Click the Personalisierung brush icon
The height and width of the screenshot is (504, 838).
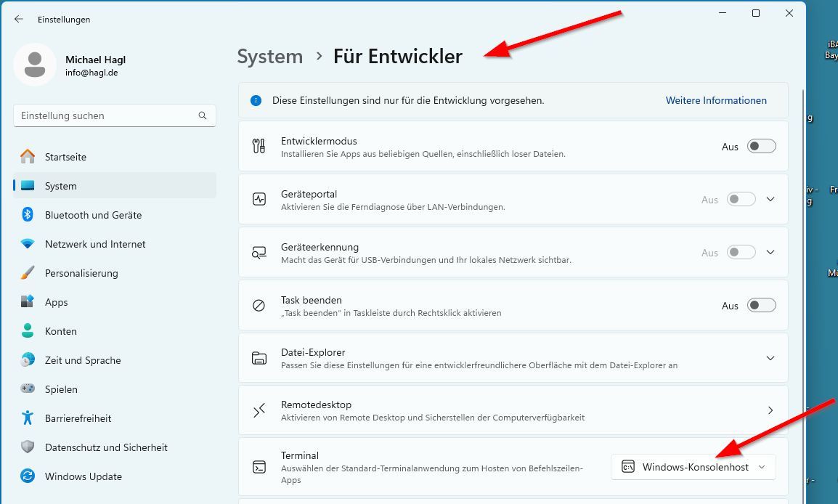(28, 273)
